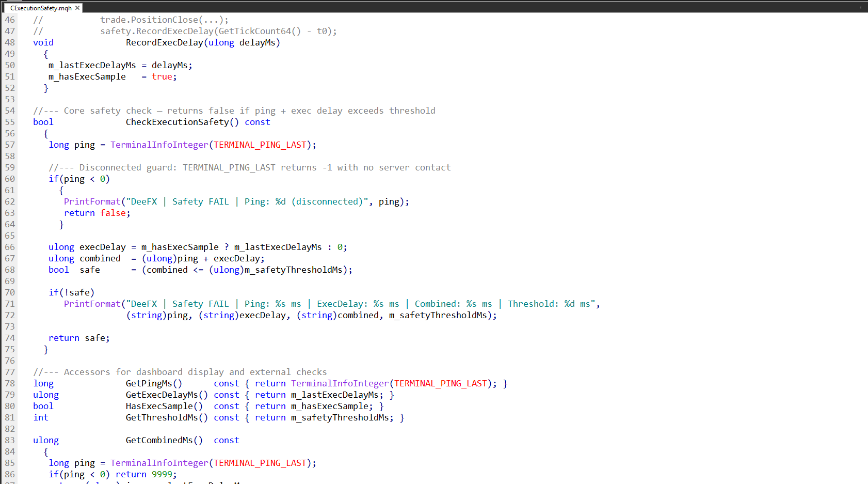Click the RecordExecDelay method name
The image size is (868, 484).
point(164,42)
